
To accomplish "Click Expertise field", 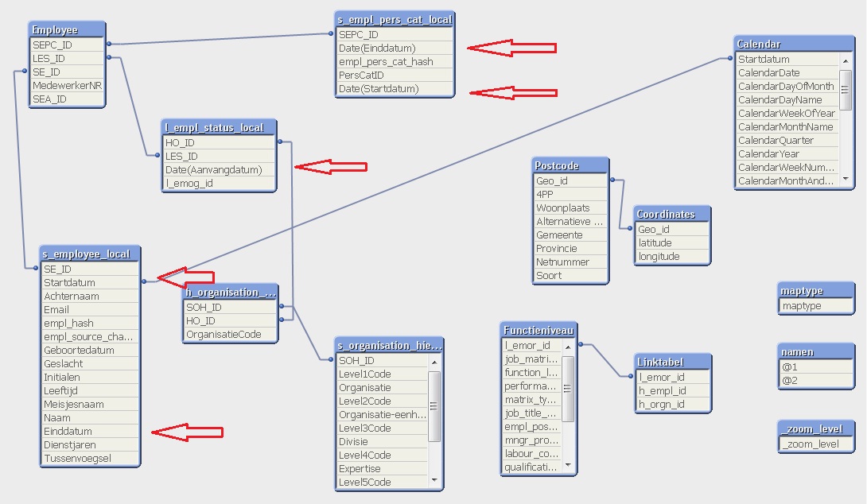I will point(382,469).
